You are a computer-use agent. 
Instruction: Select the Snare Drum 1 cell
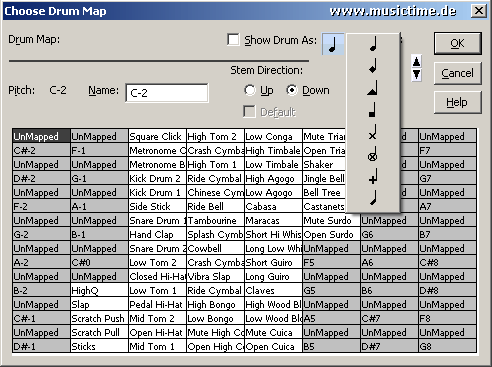pyautogui.click(x=157, y=220)
